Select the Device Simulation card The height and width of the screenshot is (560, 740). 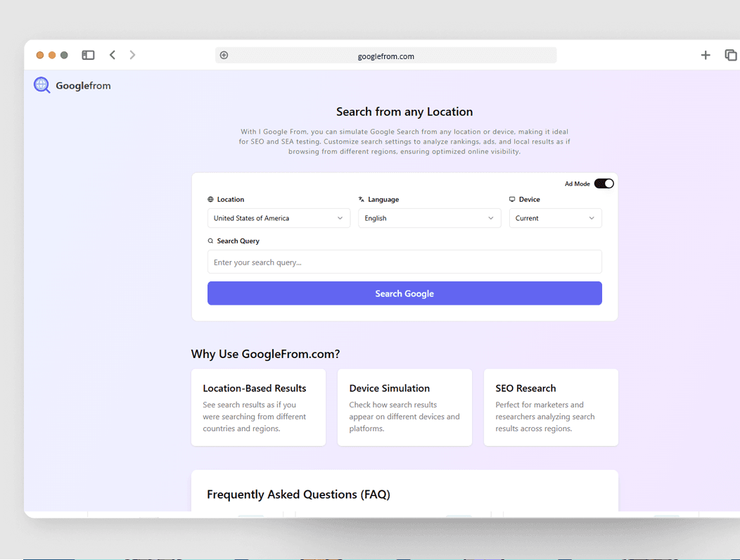tap(404, 407)
